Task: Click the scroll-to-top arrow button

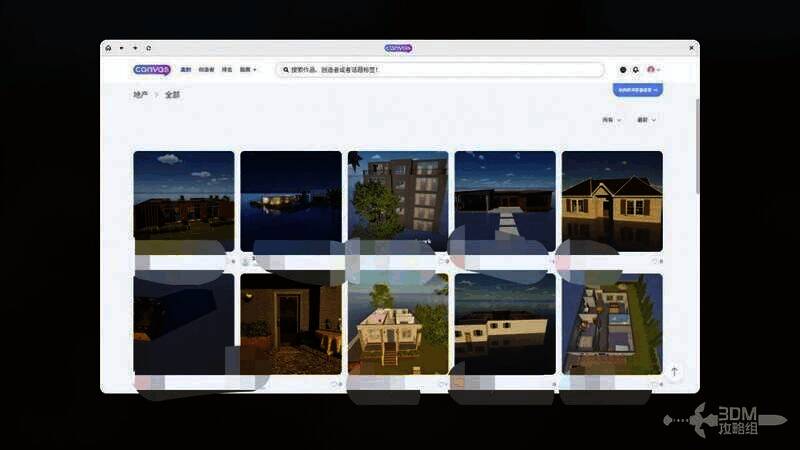Action: point(674,372)
